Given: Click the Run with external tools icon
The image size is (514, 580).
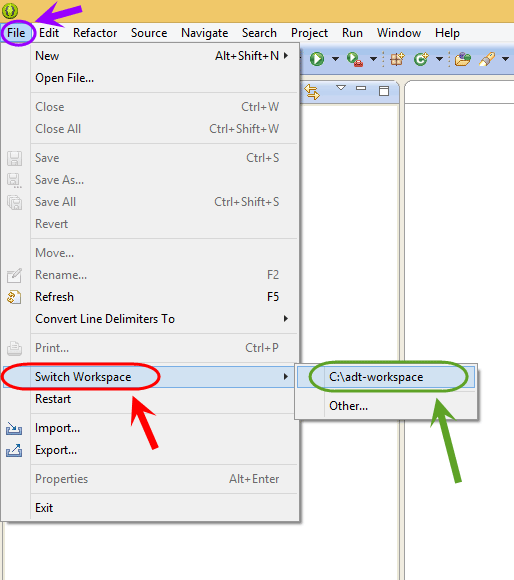Looking at the screenshot, I should [355, 59].
